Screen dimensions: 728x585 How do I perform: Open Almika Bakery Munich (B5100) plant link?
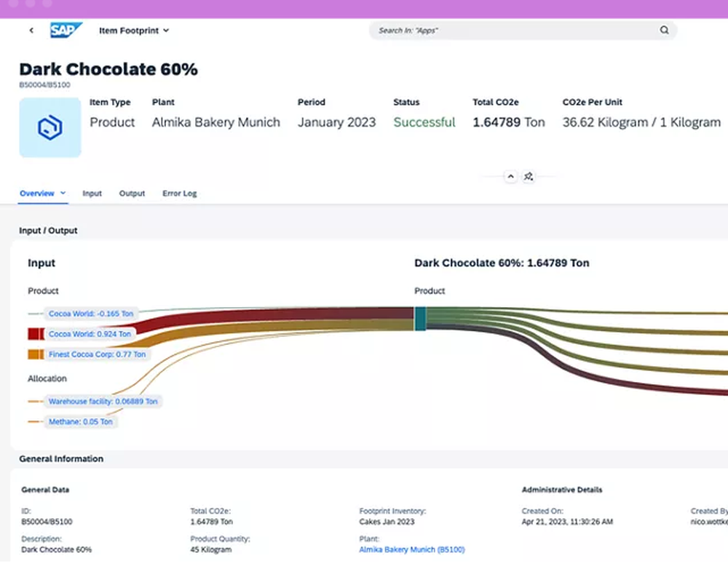coord(412,550)
